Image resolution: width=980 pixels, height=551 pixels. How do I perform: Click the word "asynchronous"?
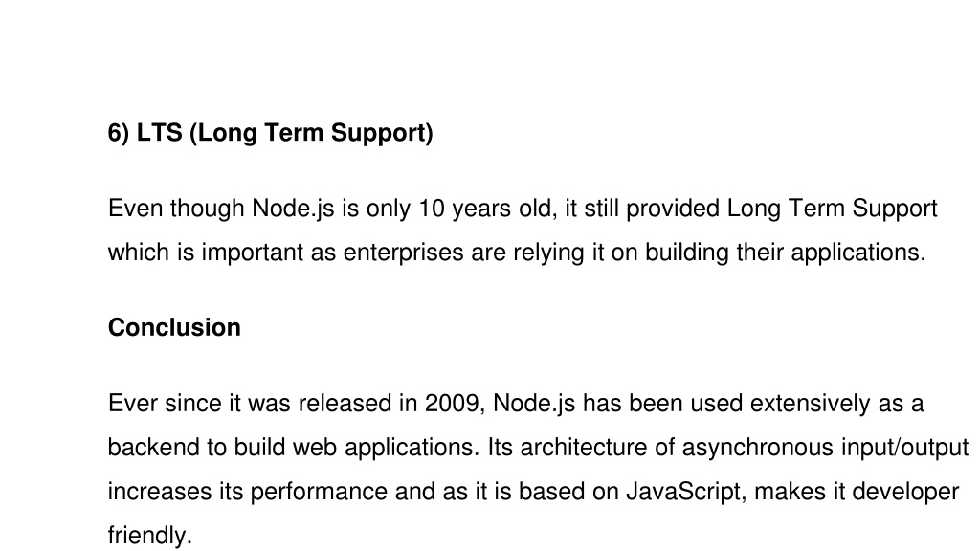click(758, 448)
